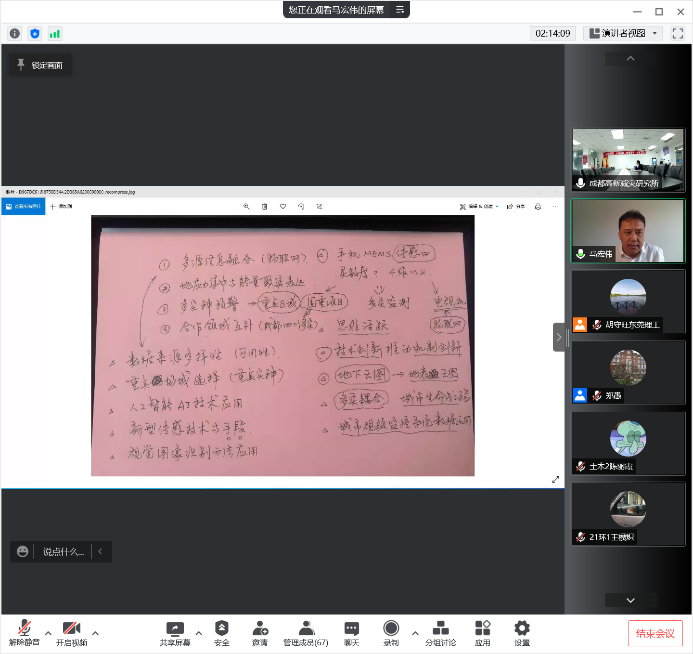
Task: Expand audio options arrow beside 解除静音
Action: pyautogui.click(x=48, y=633)
